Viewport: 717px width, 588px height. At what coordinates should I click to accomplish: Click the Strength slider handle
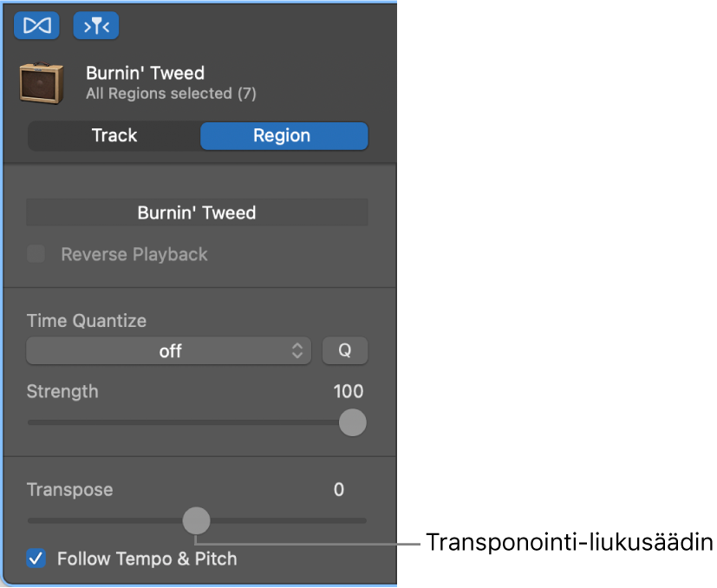[x=352, y=422]
